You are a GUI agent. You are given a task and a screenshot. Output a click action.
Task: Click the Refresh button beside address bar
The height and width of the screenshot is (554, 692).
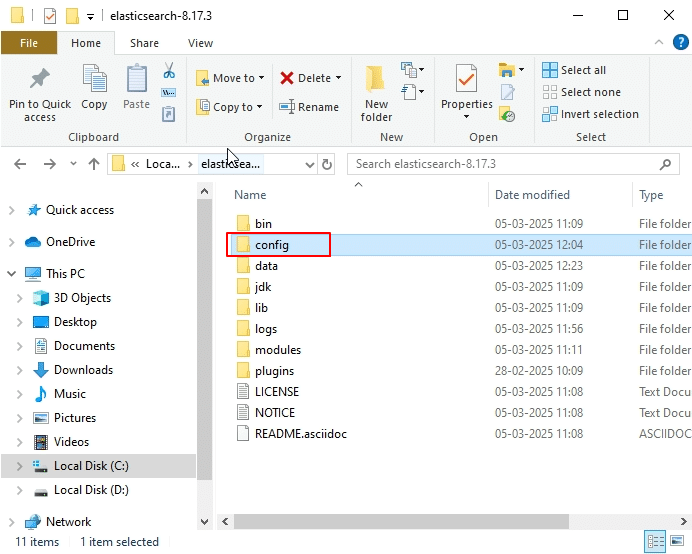coord(327,164)
